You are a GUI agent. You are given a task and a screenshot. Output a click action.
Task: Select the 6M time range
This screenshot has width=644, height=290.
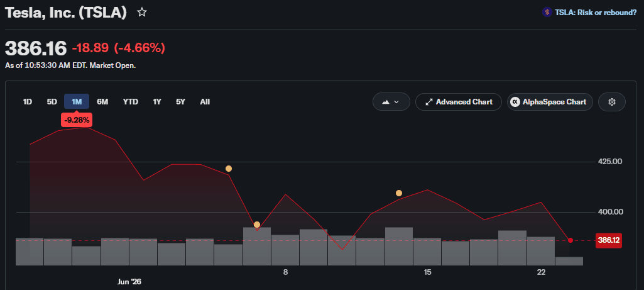102,102
